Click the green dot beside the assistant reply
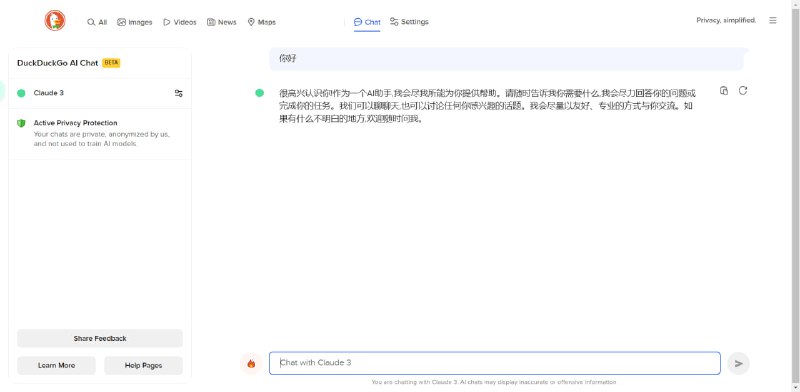Screen dimensions: 800x392 (260, 92)
